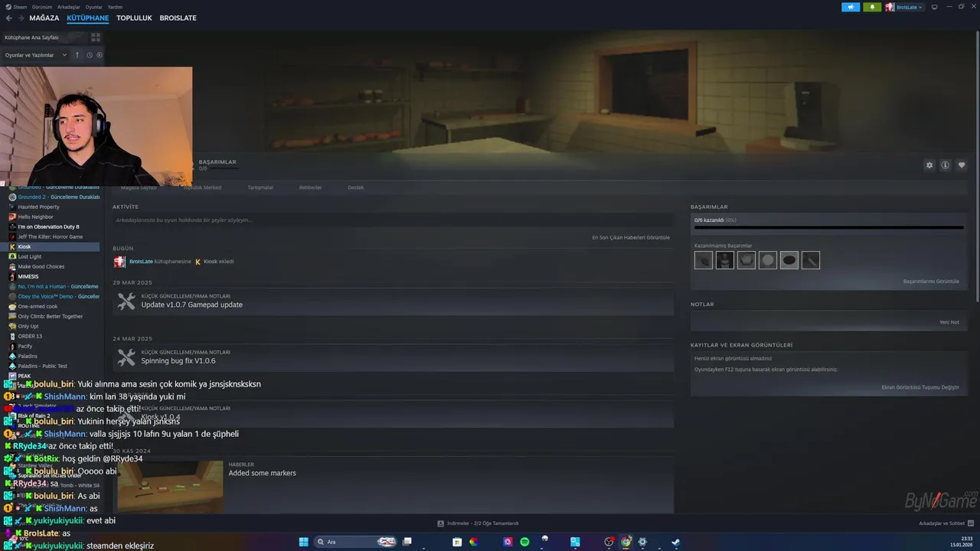980x551 pixels.
Task: Switch library to grid view icon
Action: (x=96, y=37)
